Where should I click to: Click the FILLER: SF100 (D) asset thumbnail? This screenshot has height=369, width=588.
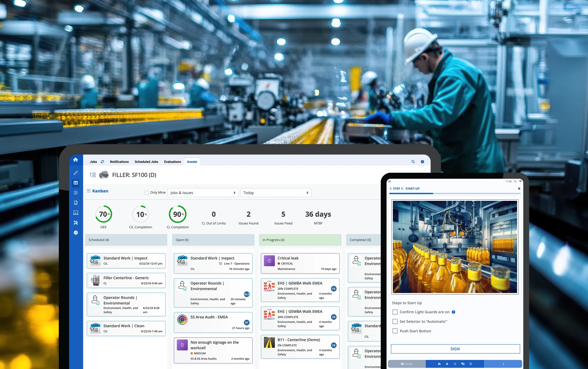pos(104,175)
